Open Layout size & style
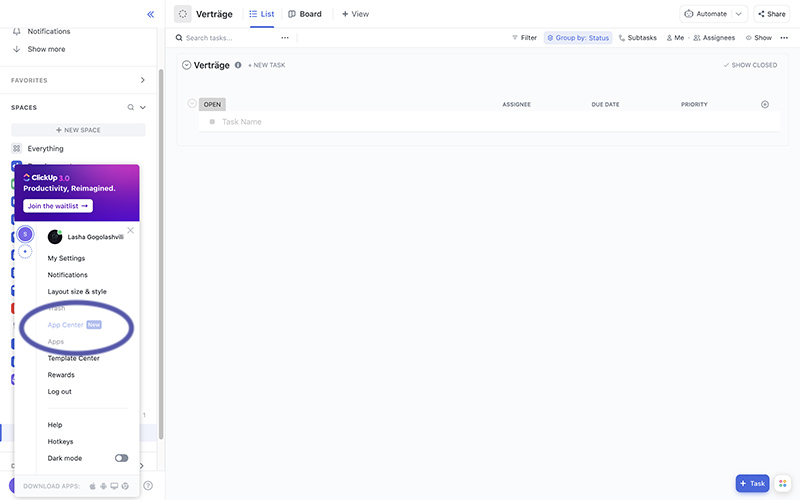 (x=77, y=291)
